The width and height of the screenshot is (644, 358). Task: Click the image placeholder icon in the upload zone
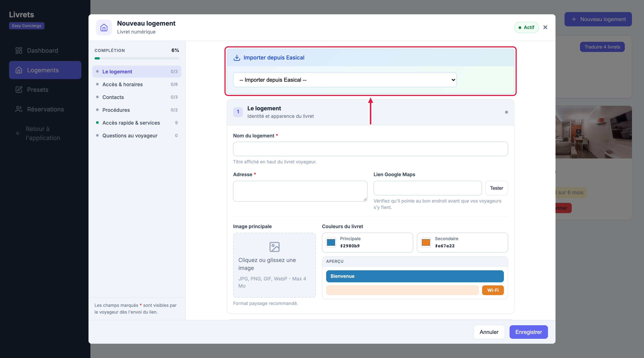click(x=274, y=247)
